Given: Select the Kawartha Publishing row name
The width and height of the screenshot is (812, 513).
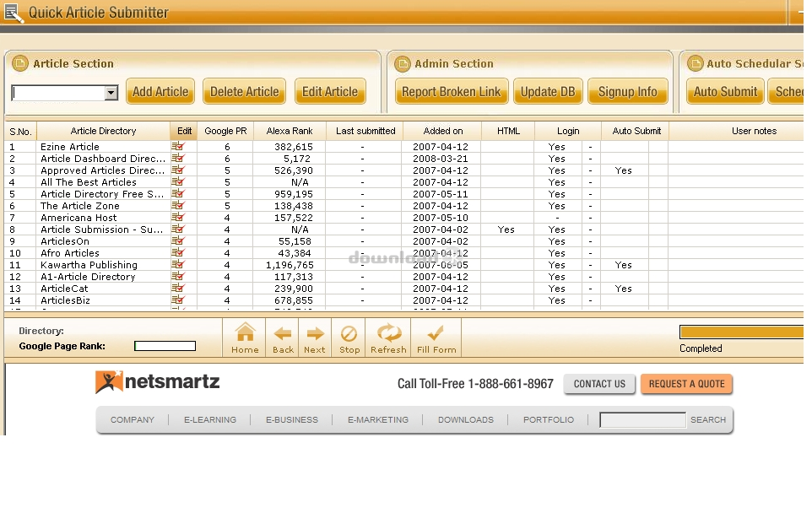Looking at the screenshot, I should click(x=89, y=265).
